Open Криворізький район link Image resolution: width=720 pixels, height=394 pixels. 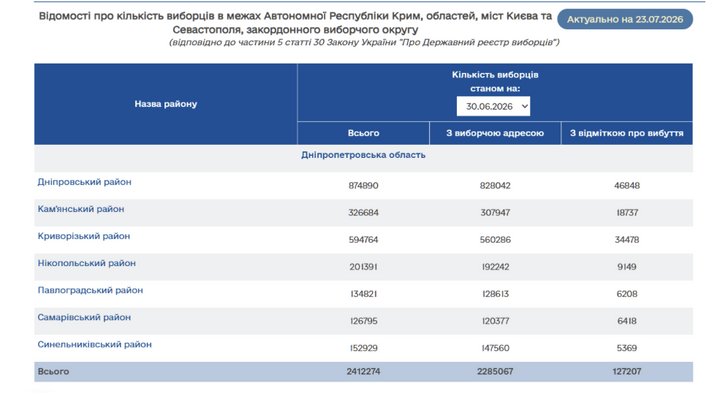(x=84, y=236)
